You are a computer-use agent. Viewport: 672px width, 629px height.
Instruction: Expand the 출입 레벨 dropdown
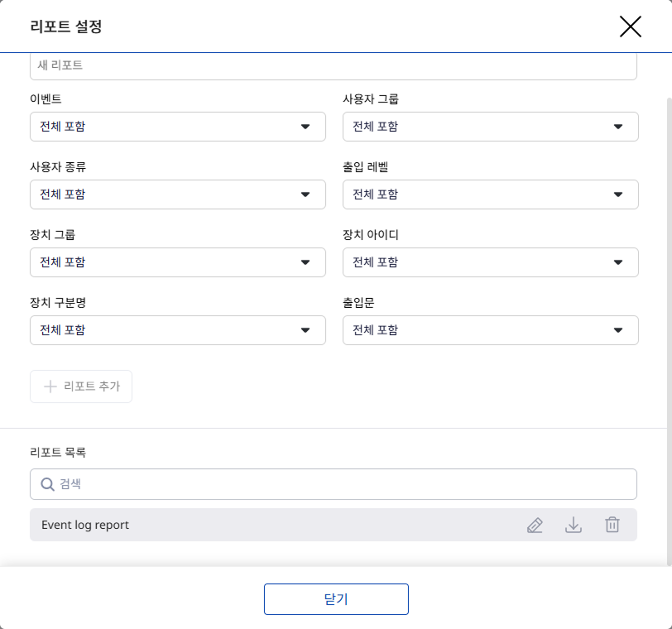point(490,194)
